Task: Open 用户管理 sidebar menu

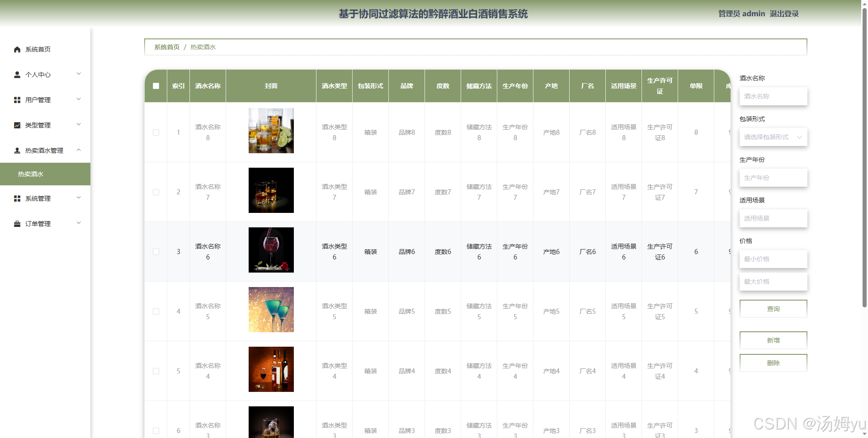Action: [45, 100]
